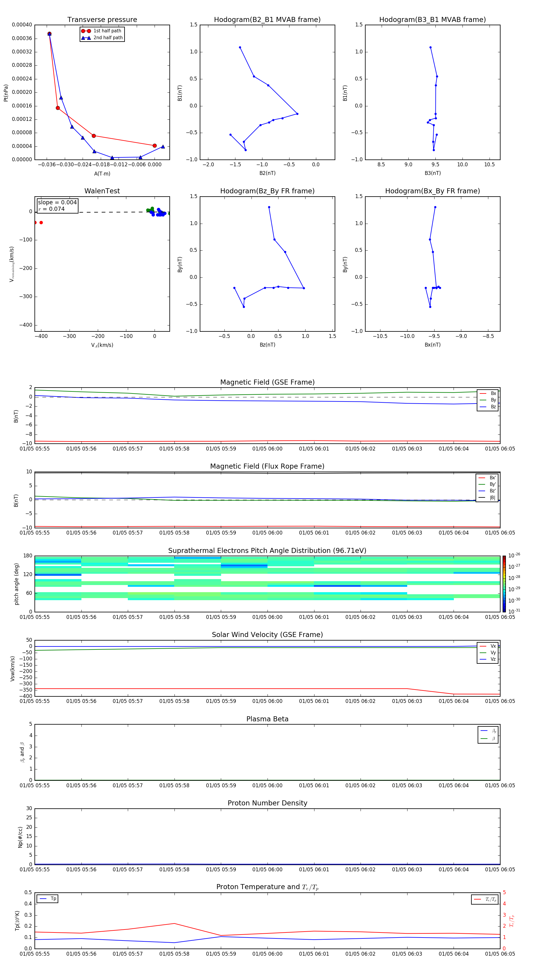
Task: Click the Suprathermal Electrons Pitch Angle title
Action: pyautogui.click(x=267, y=551)
